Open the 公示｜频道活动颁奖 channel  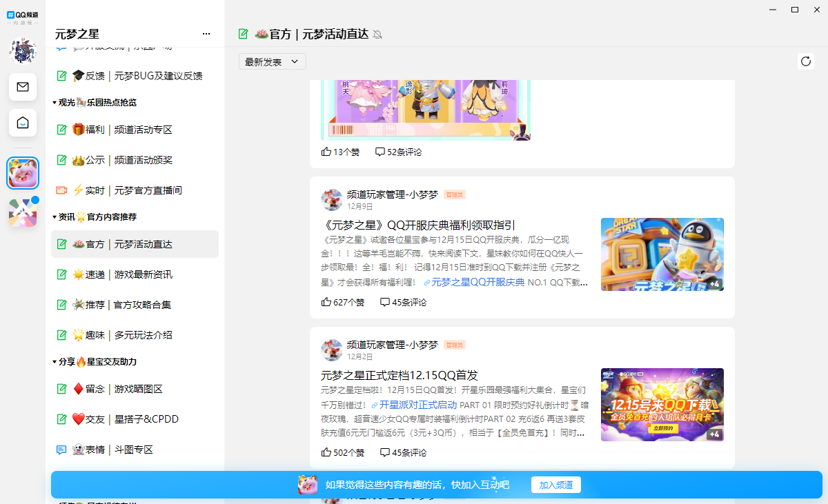135,160
